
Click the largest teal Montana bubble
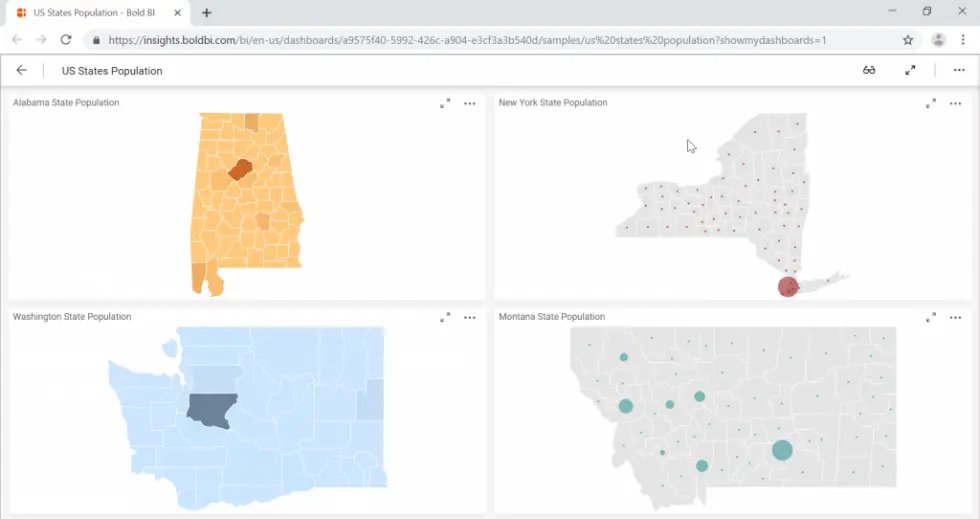point(782,450)
